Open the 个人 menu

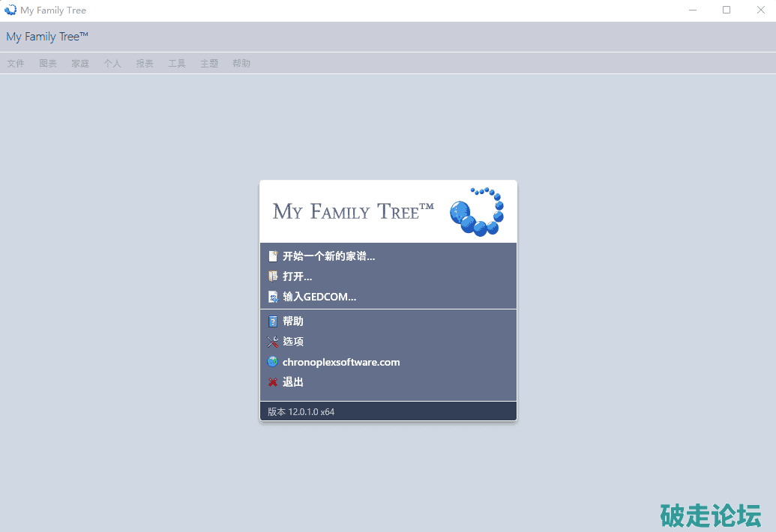(112, 64)
